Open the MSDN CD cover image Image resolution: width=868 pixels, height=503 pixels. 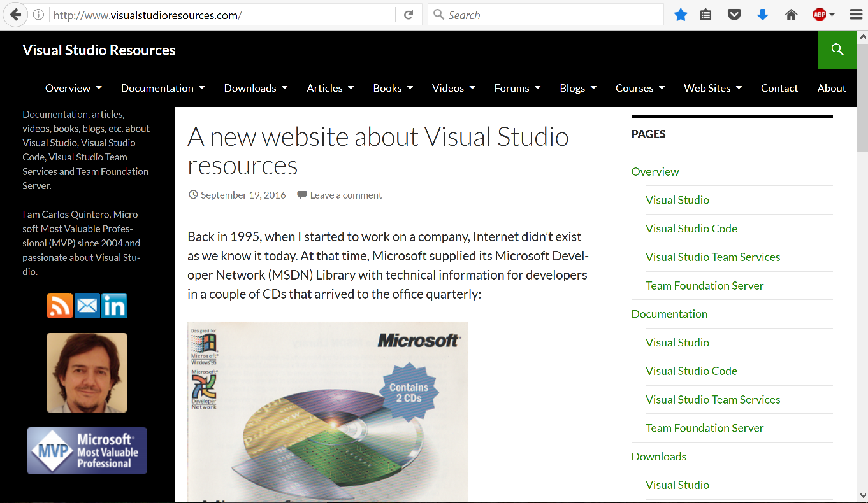328,412
